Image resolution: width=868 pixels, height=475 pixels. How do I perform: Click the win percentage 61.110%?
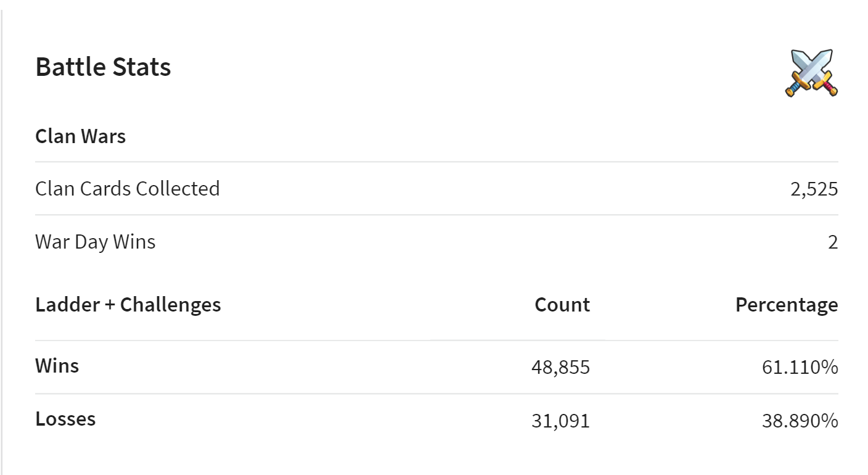pos(800,368)
